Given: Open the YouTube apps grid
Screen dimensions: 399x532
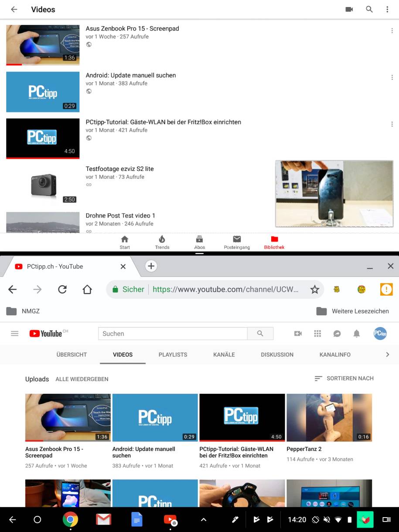Looking at the screenshot, I should coord(317,334).
